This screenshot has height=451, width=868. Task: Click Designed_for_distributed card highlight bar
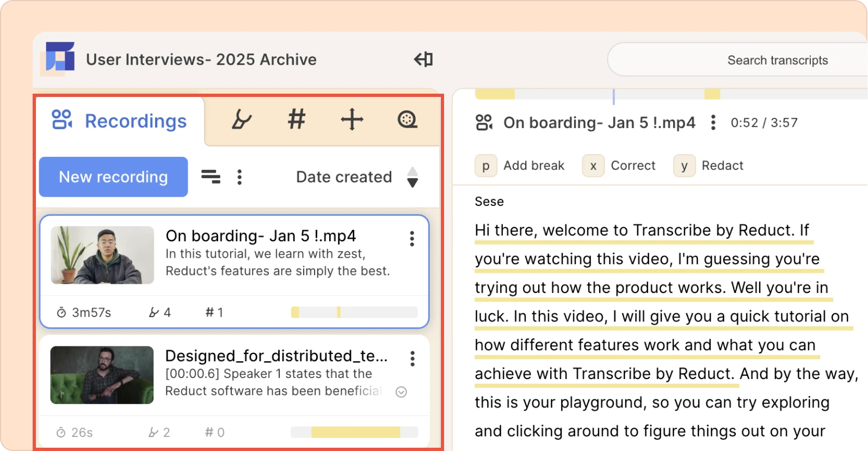[x=354, y=432]
